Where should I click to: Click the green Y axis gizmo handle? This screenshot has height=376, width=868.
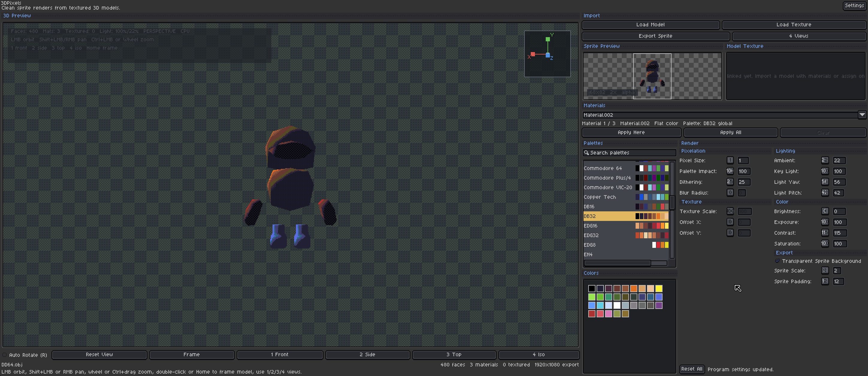click(548, 40)
